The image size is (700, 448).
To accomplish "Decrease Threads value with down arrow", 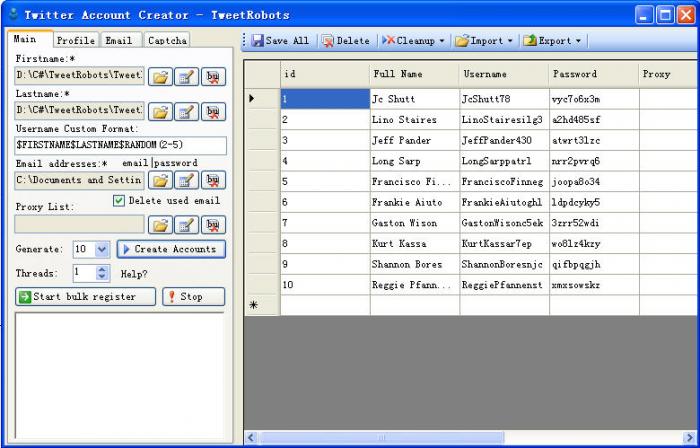I will tap(102, 277).
